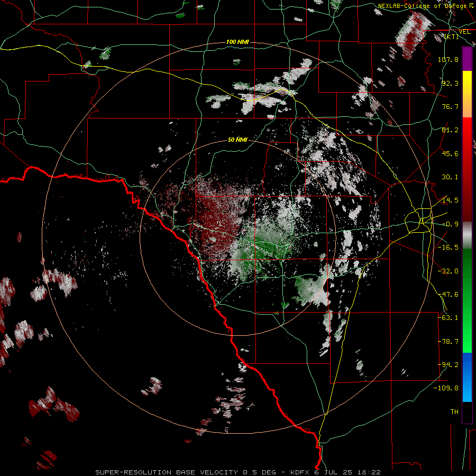476x476 pixels.
Task: Select the -78.7 velocity scale value
Action: pyautogui.click(x=448, y=342)
